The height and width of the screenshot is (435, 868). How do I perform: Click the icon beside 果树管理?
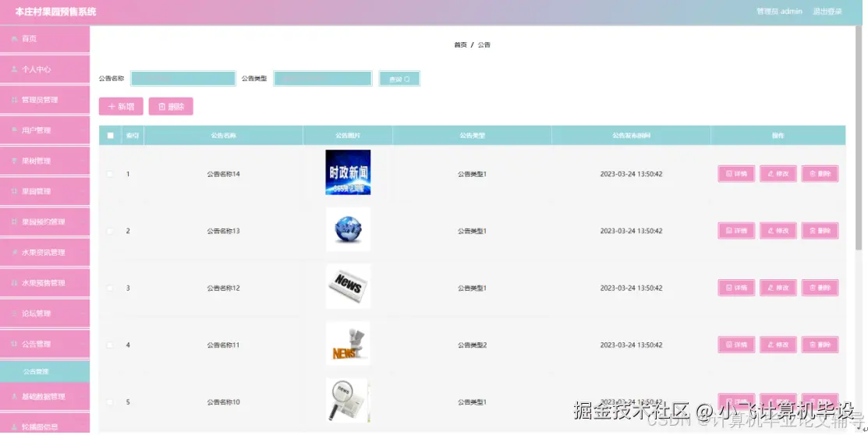pos(14,161)
